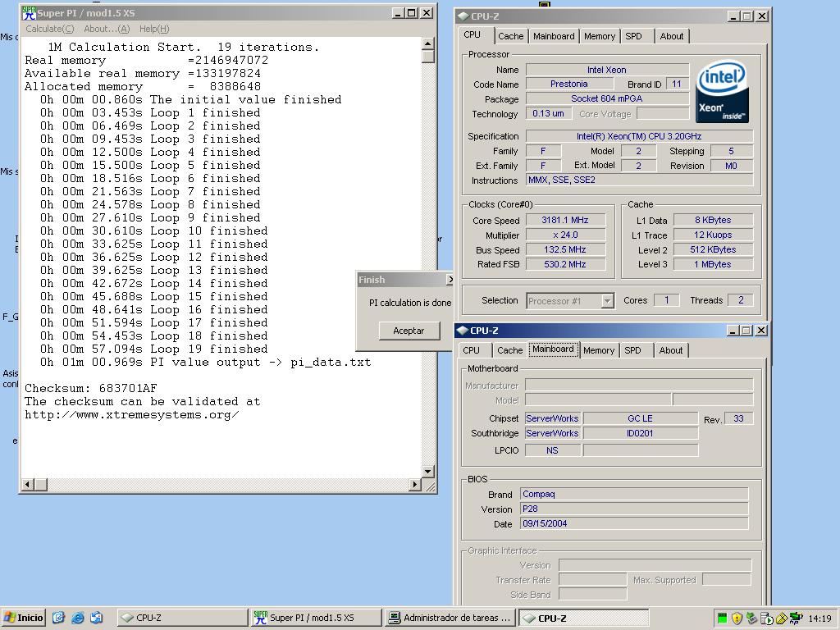The height and width of the screenshot is (630, 840).
Task: Click the BIOS Date field 09/15/2004
Action: point(634,523)
